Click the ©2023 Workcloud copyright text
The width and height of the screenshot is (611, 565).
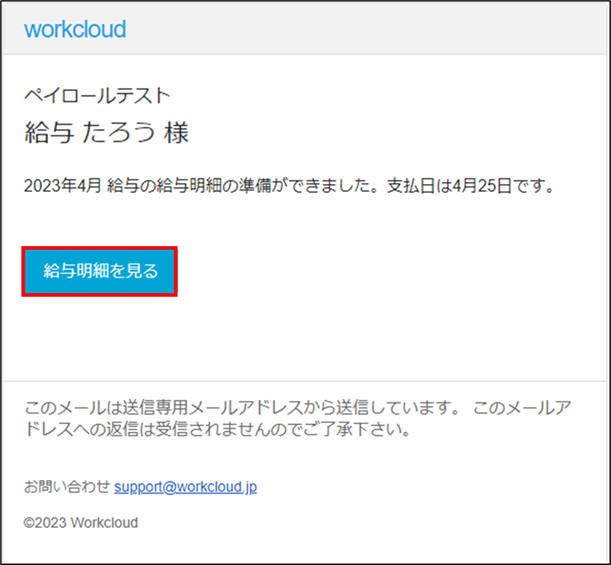(x=81, y=523)
